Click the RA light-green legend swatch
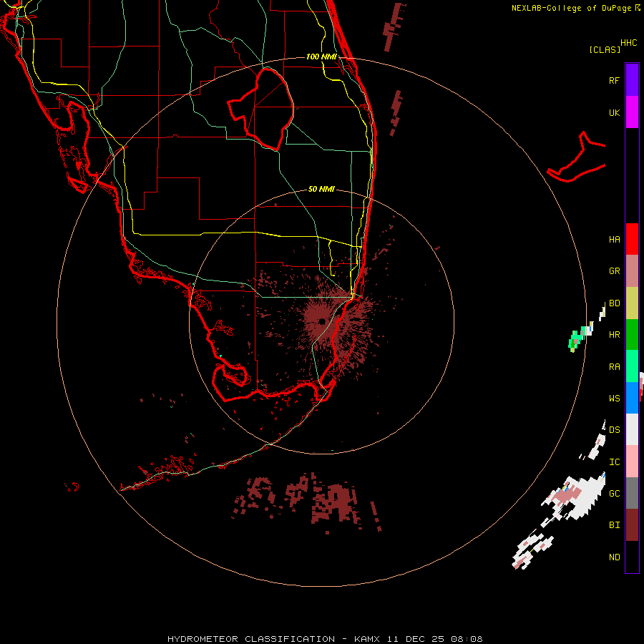 pyautogui.click(x=632, y=366)
